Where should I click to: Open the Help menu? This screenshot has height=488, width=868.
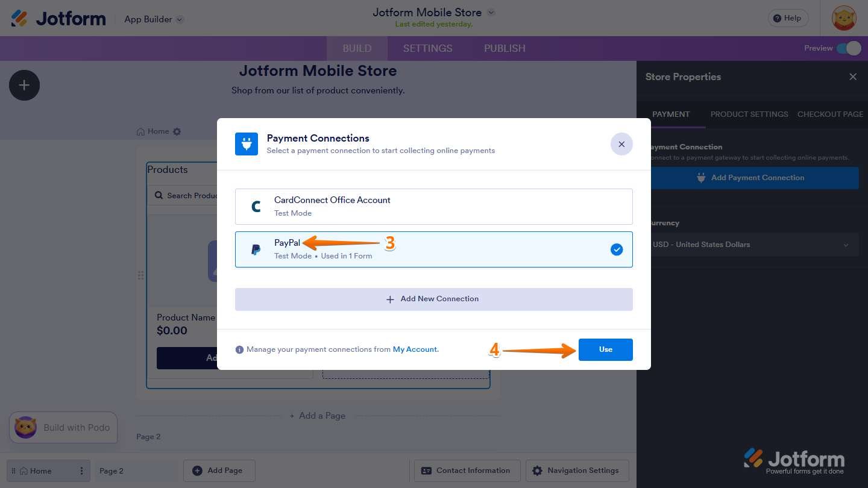click(x=788, y=18)
